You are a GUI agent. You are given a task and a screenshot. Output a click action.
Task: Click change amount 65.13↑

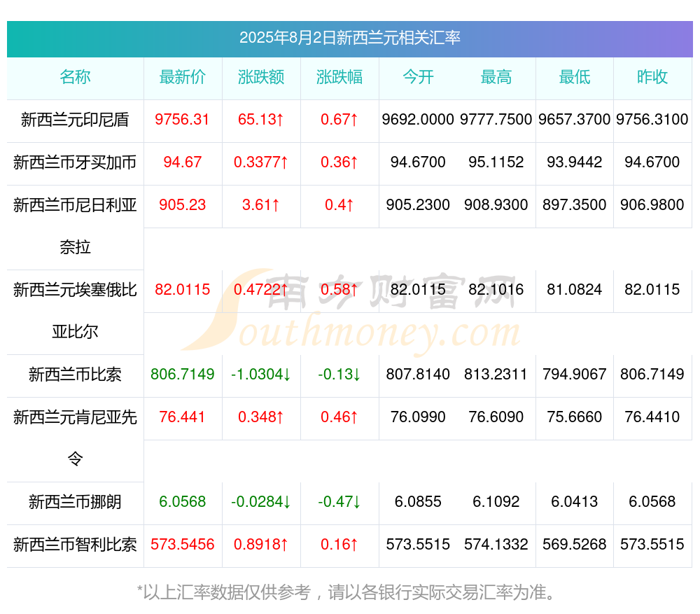(x=260, y=119)
